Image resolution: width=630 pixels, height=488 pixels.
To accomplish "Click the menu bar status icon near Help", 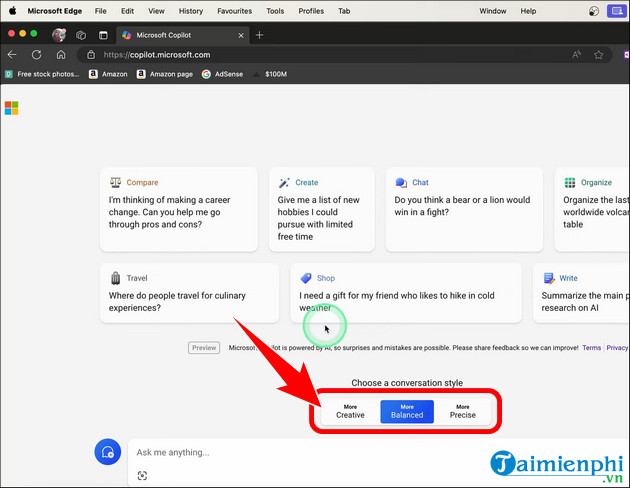I will click(x=594, y=11).
